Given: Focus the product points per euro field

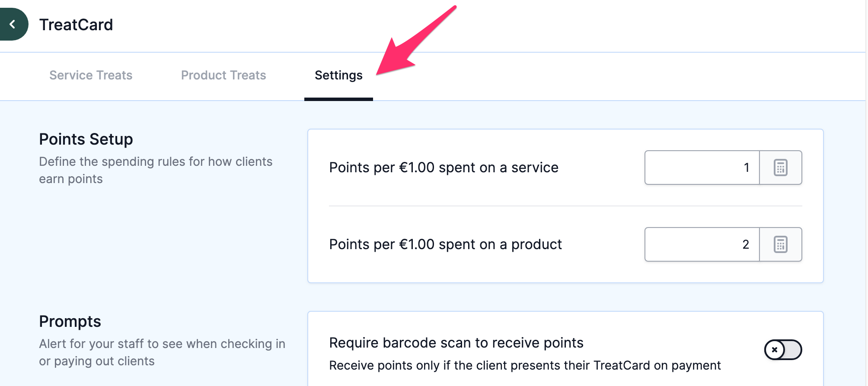Looking at the screenshot, I should click(x=702, y=244).
